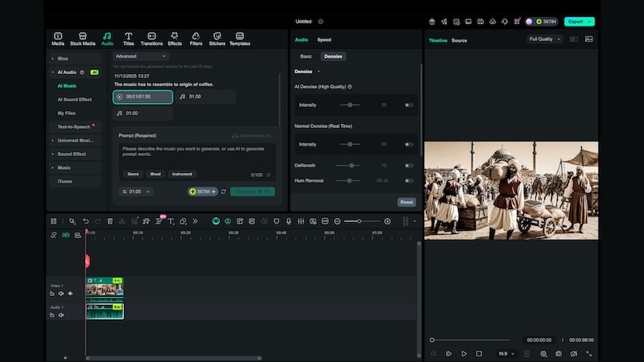
Task: Click the Generate button
Action: (x=253, y=191)
